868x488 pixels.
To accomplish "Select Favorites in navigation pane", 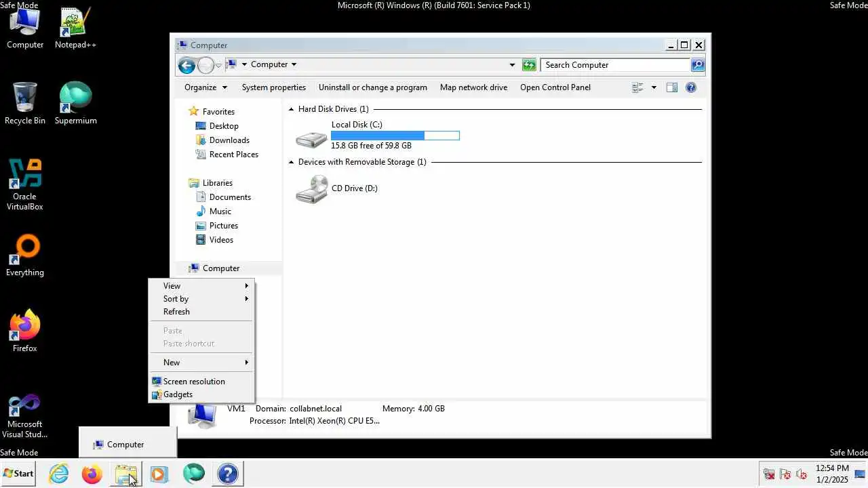I will pyautogui.click(x=212, y=112).
